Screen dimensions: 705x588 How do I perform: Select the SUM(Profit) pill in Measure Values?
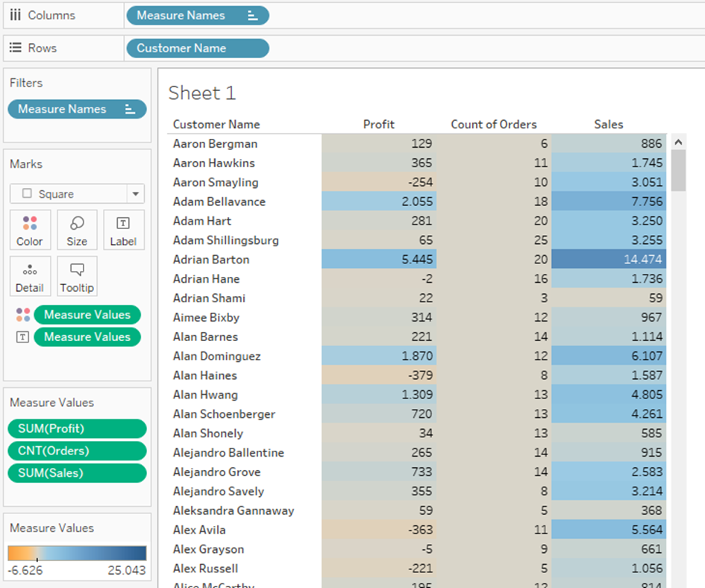[x=77, y=428]
